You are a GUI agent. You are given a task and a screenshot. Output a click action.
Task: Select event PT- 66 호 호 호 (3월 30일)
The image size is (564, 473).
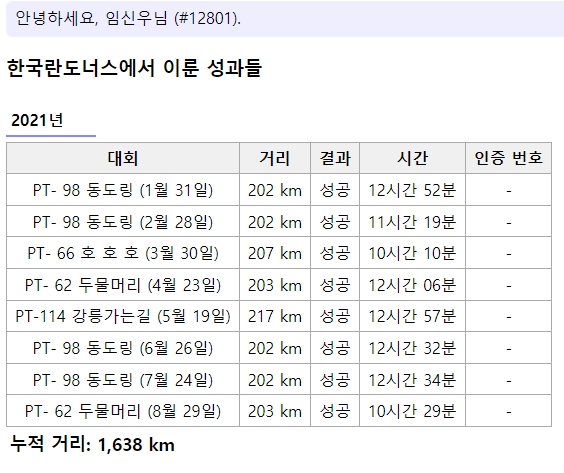pyautogui.click(x=123, y=253)
